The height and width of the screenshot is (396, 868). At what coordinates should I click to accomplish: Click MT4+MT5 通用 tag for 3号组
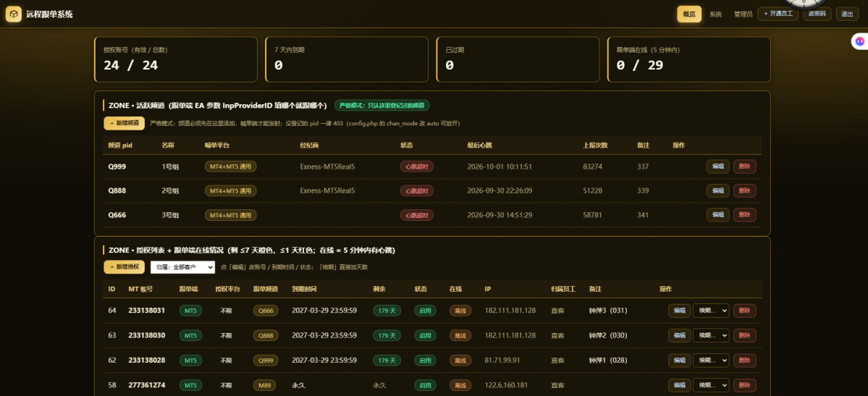pyautogui.click(x=231, y=215)
